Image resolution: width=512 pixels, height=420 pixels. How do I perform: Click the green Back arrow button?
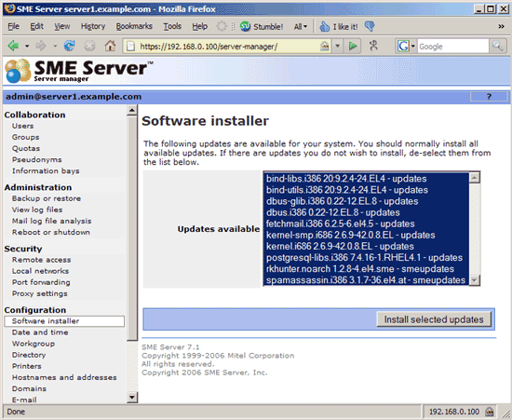(13, 46)
